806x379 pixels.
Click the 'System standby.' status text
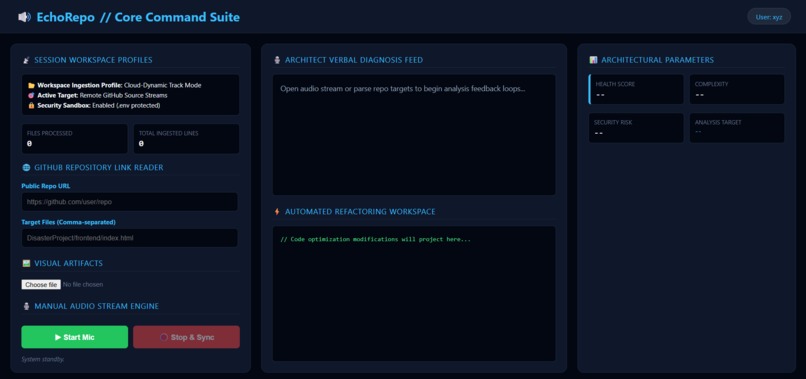tap(43, 359)
